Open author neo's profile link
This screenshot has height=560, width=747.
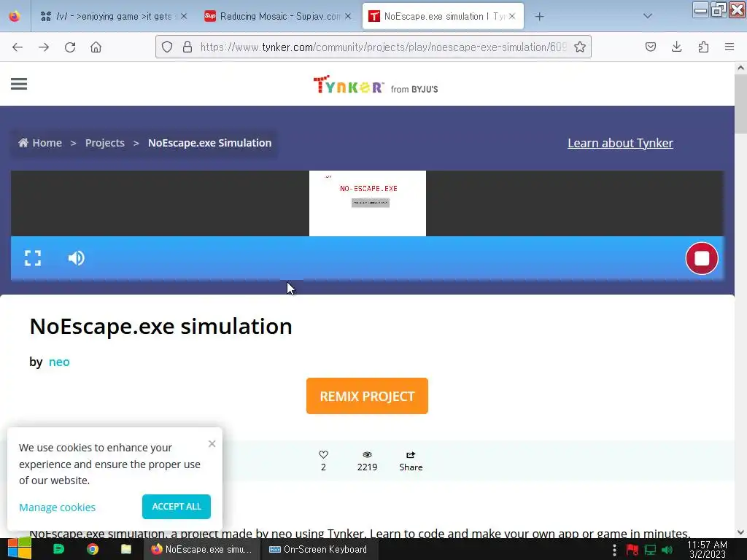[59, 362]
